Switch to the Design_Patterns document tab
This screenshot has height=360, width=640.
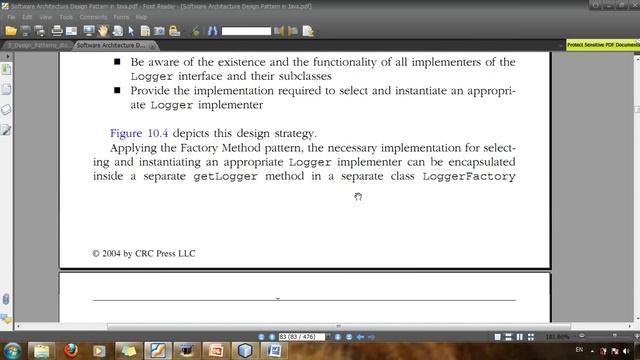(x=38, y=45)
